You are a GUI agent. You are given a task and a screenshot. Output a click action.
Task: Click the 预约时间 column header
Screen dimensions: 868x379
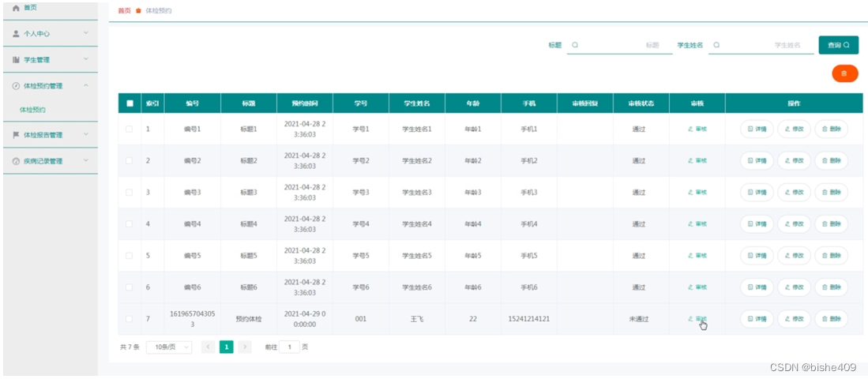pyautogui.click(x=305, y=103)
